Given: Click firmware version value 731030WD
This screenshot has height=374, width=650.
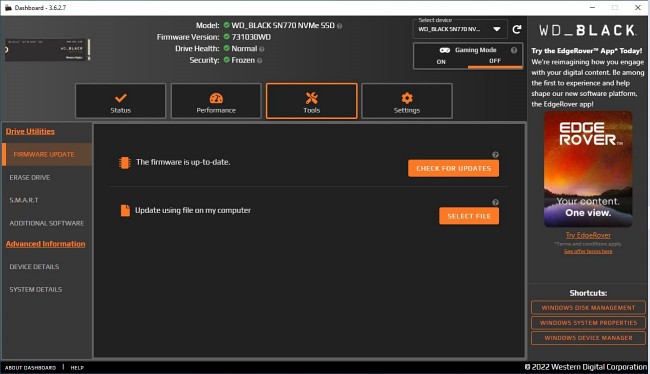Looking at the screenshot, I should tap(251, 37).
